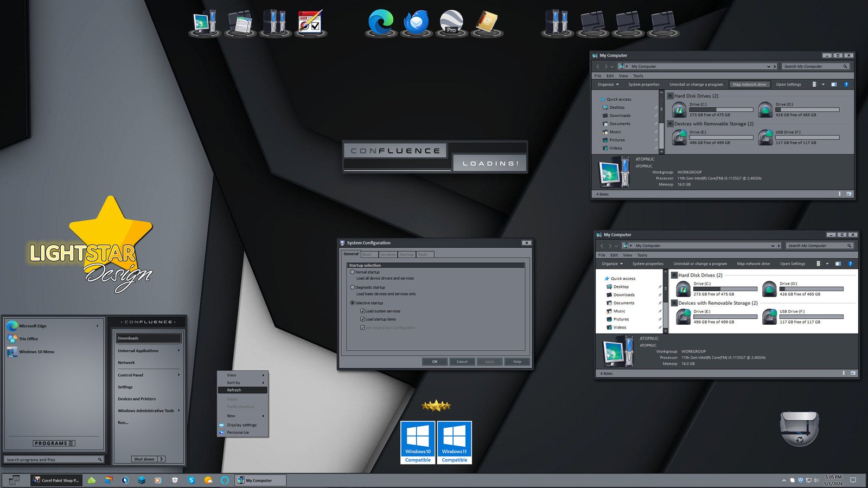868x488 pixels.
Task: Expand the Shut down options arrow
Action: coord(162,459)
